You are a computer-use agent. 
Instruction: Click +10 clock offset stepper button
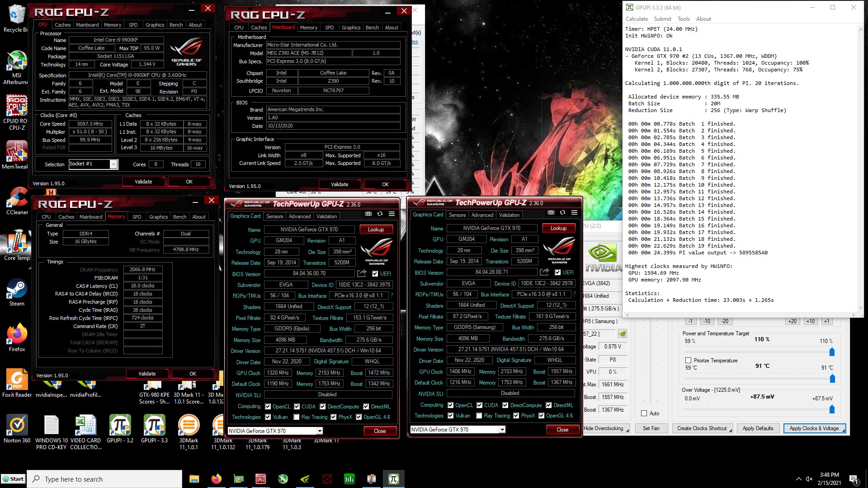pos(811,321)
